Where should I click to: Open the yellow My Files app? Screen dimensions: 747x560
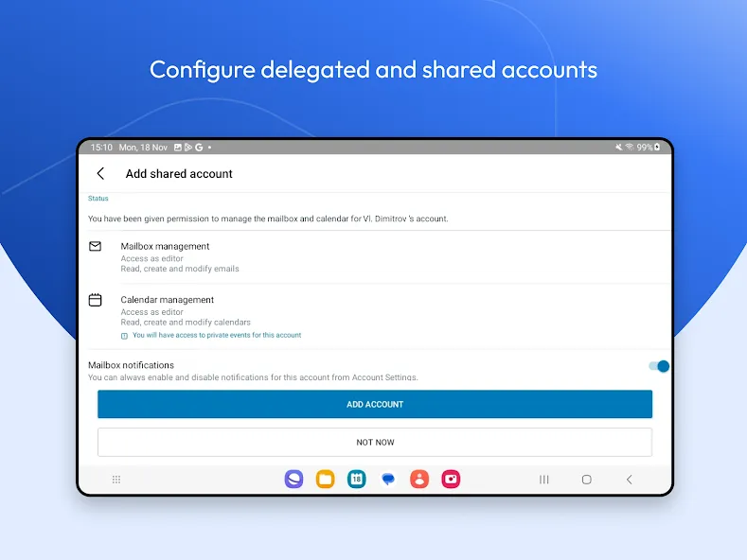[x=326, y=479]
